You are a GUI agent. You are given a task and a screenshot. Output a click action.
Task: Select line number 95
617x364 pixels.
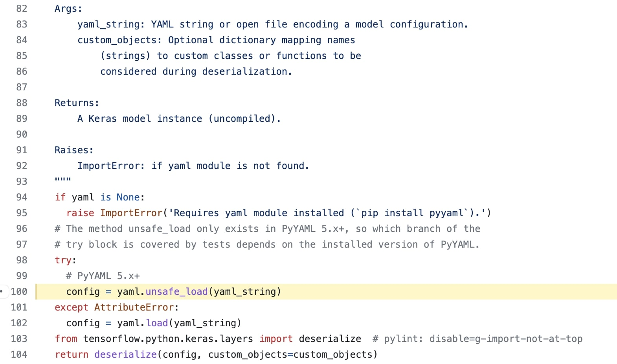22,213
